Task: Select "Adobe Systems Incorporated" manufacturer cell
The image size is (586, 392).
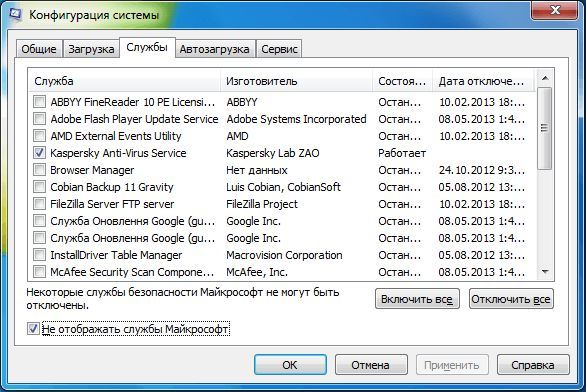Action: coord(296,119)
